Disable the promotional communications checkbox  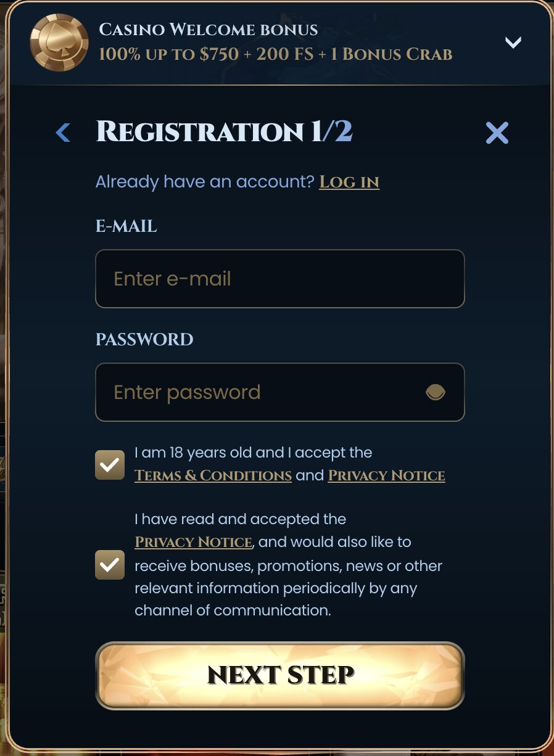[110, 564]
